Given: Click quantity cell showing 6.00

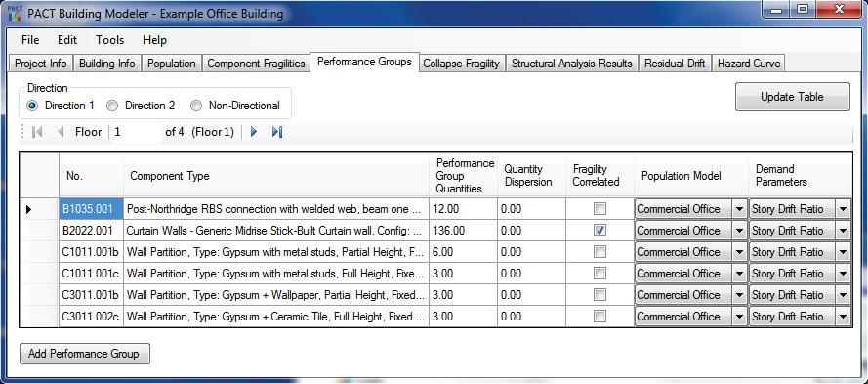Looking at the screenshot, I should click(x=464, y=252).
